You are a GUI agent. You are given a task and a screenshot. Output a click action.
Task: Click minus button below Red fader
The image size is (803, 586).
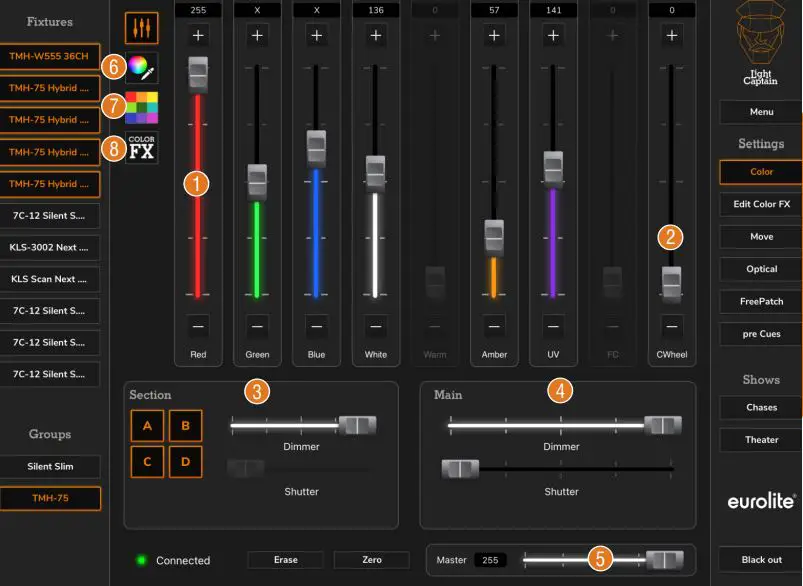click(198, 326)
